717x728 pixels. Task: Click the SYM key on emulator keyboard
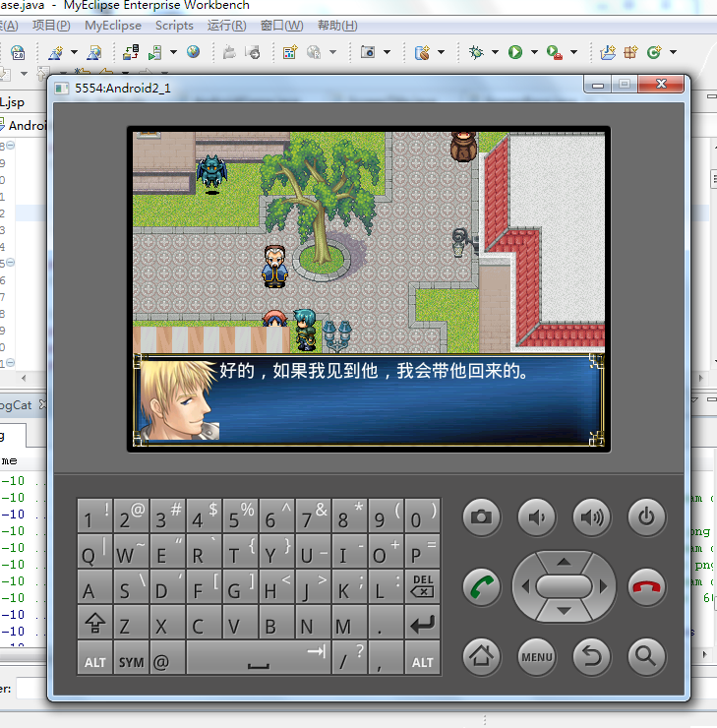132,657
